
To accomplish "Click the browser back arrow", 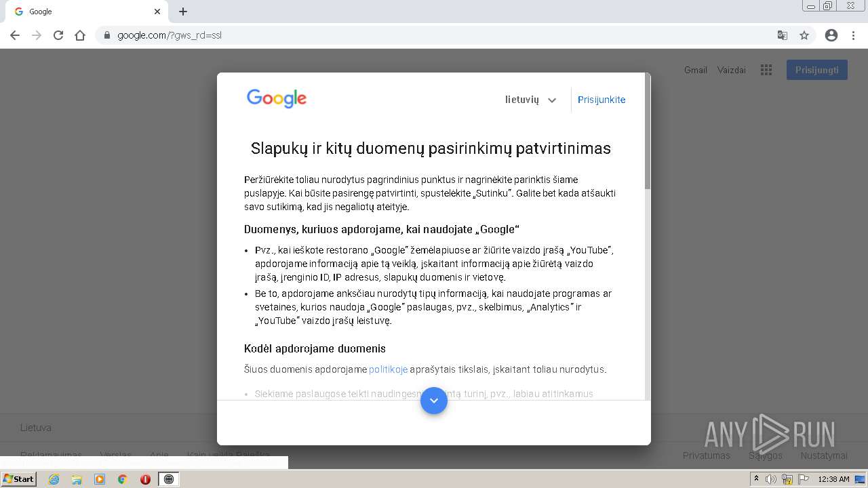I will [x=15, y=35].
